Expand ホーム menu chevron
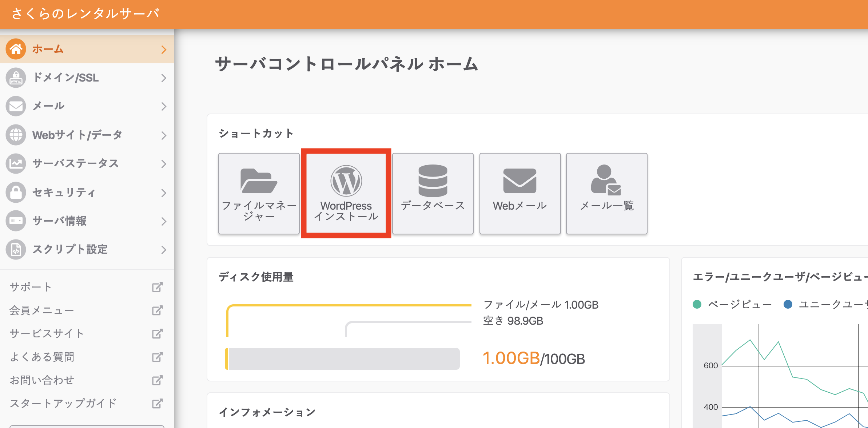This screenshot has width=868, height=428. click(x=164, y=49)
